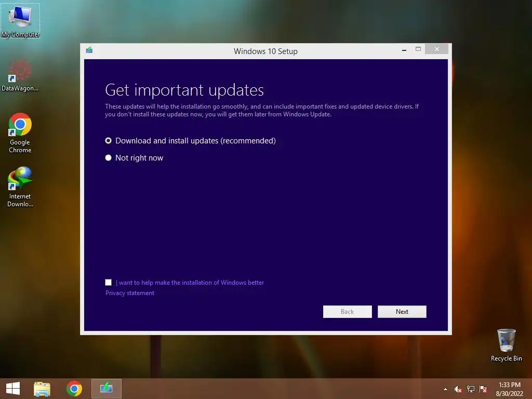Click the taskbar clock showing 1:33 PM
This screenshot has height=399, width=532.
coord(509,389)
